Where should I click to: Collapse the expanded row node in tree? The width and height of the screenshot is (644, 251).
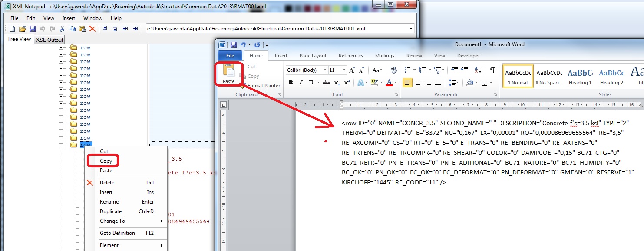tap(61, 145)
